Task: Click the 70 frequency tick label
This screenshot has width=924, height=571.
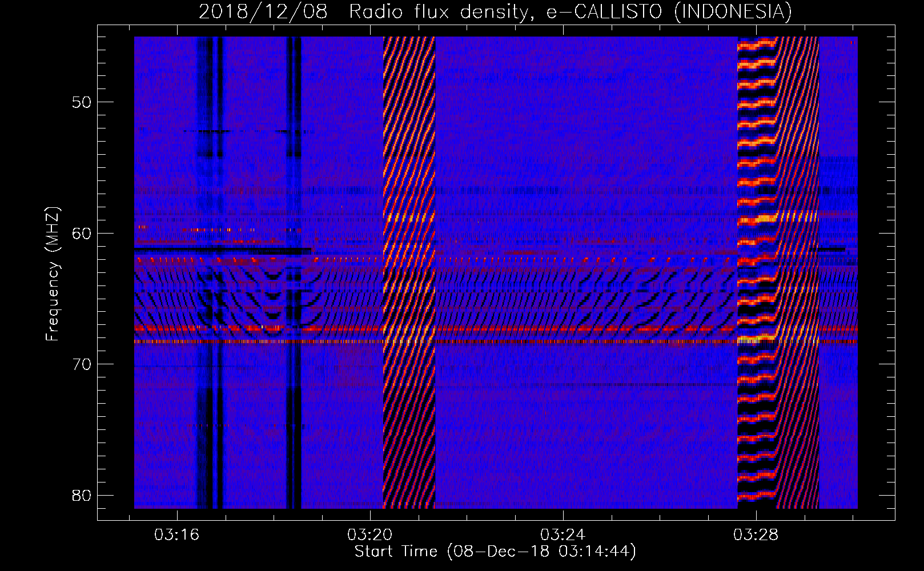Action: (82, 364)
